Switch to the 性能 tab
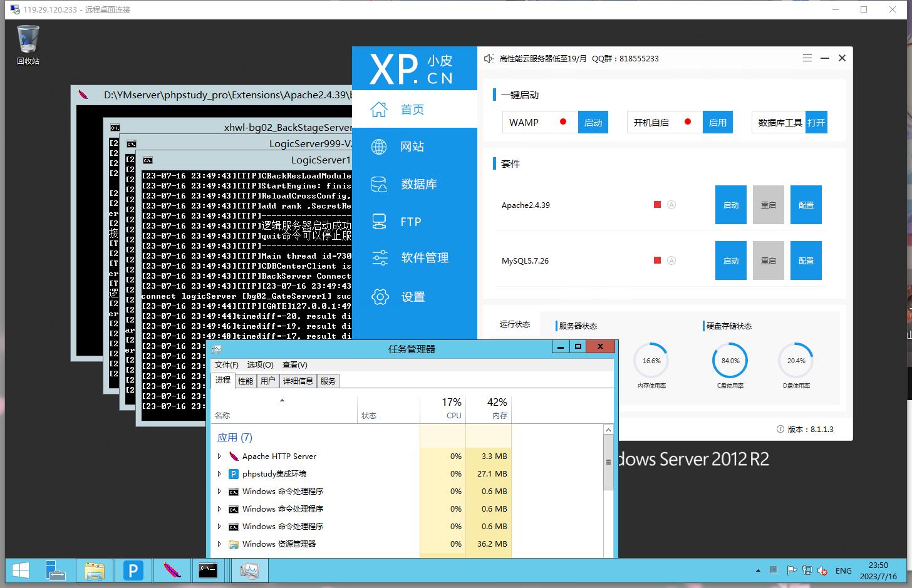This screenshot has width=912, height=588. tap(246, 381)
